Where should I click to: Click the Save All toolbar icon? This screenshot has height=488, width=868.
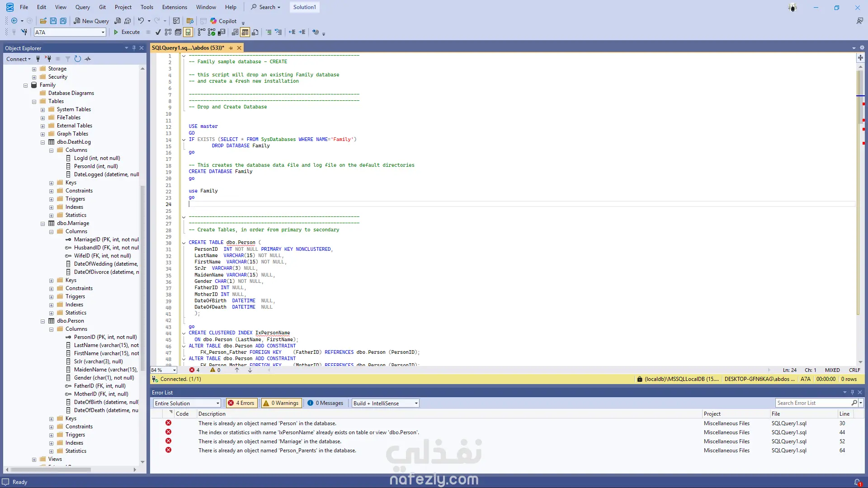point(63,21)
